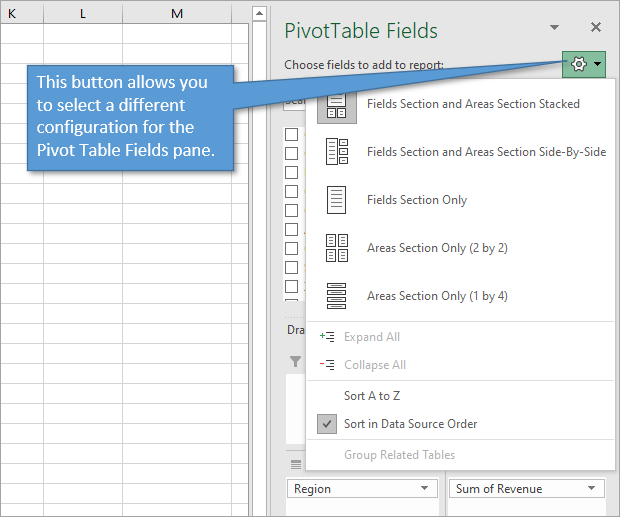Open the Region field dropdown
The height and width of the screenshot is (517, 620).
click(x=425, y=489)
